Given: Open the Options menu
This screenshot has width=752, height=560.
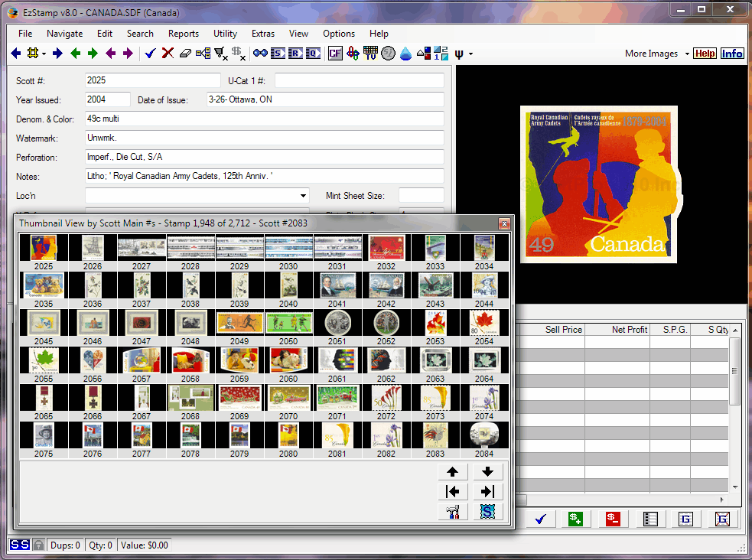Looking at the screenshot, I should 339,34.
